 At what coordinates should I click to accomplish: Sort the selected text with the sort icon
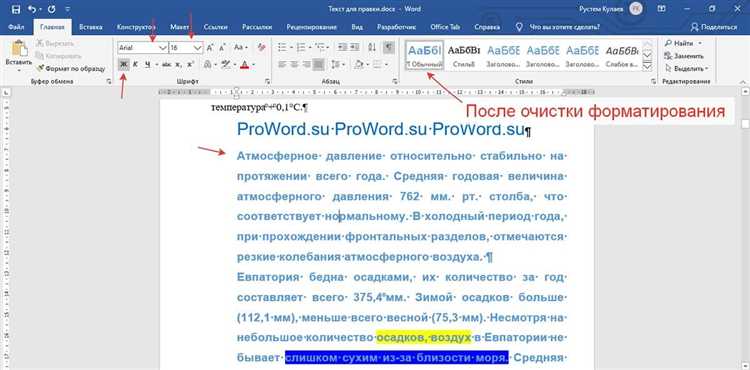coord(373,48)
